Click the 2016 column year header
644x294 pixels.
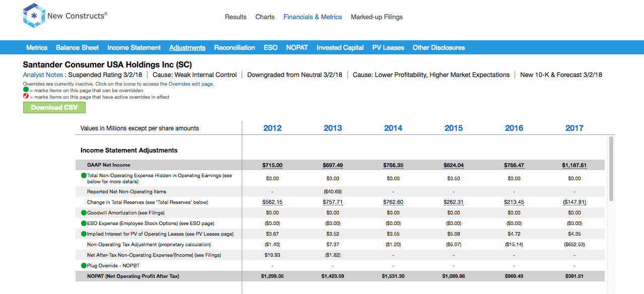[514, 128]
